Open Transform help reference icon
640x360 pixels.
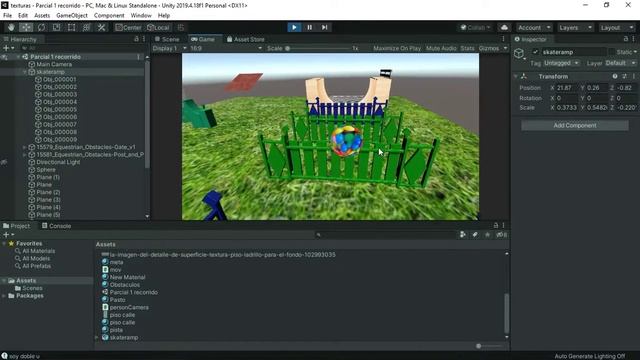[x=615, y=76]
